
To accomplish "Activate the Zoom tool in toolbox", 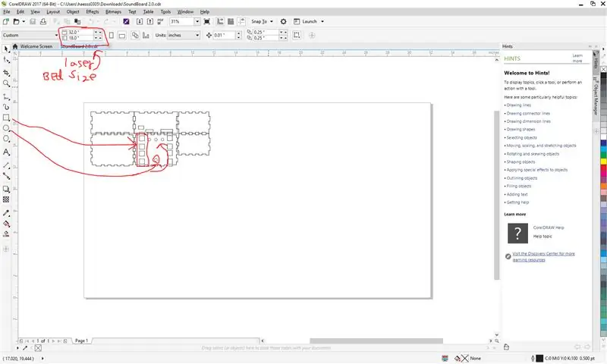I will coord(6,83).
